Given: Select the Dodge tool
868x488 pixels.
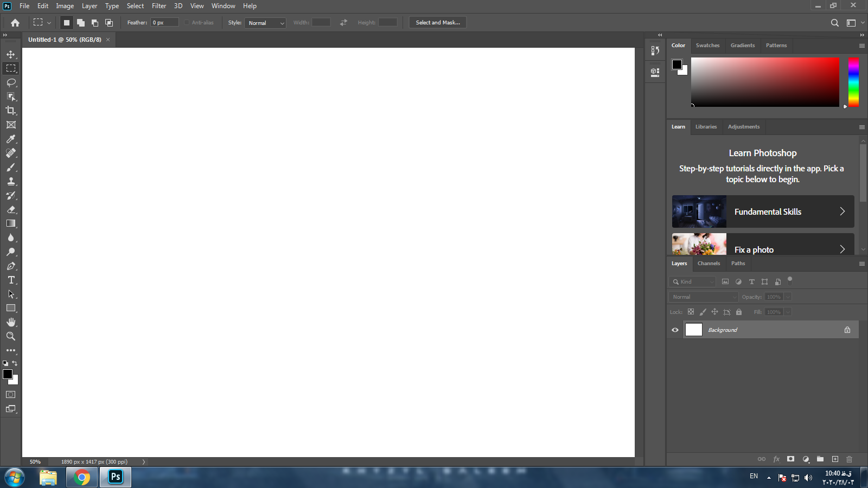Looking at the screenshot, I should point(11,252).
